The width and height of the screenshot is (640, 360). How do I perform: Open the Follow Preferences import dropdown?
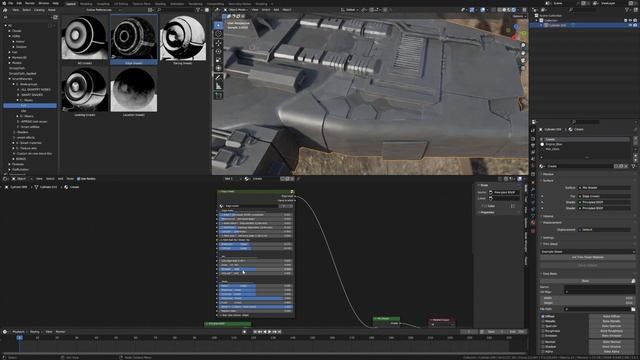coord(103,10)
